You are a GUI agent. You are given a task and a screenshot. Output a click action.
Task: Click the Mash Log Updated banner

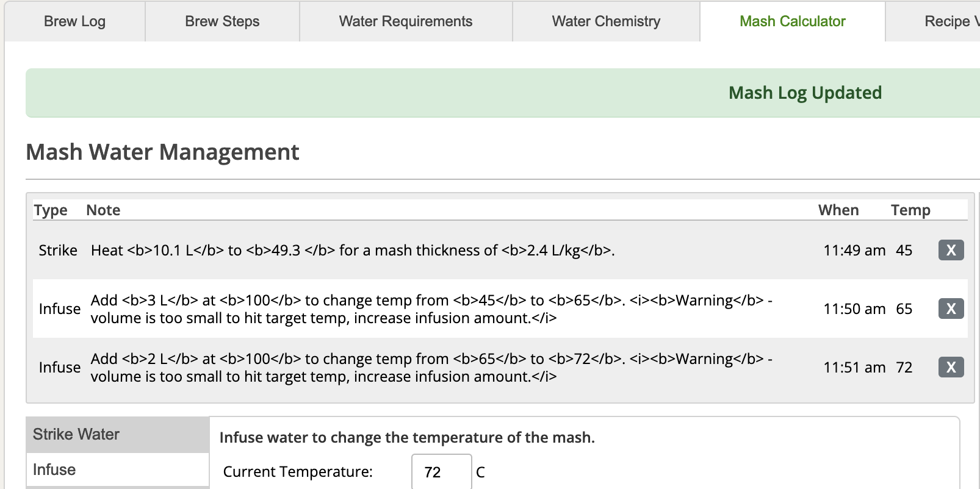click(x=804, y=93)
